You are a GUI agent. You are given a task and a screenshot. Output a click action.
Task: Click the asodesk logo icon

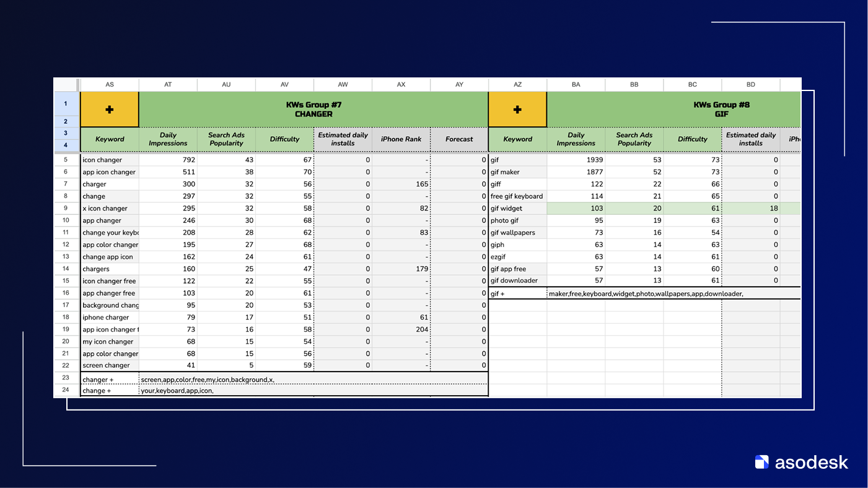(x=761, y=462)
